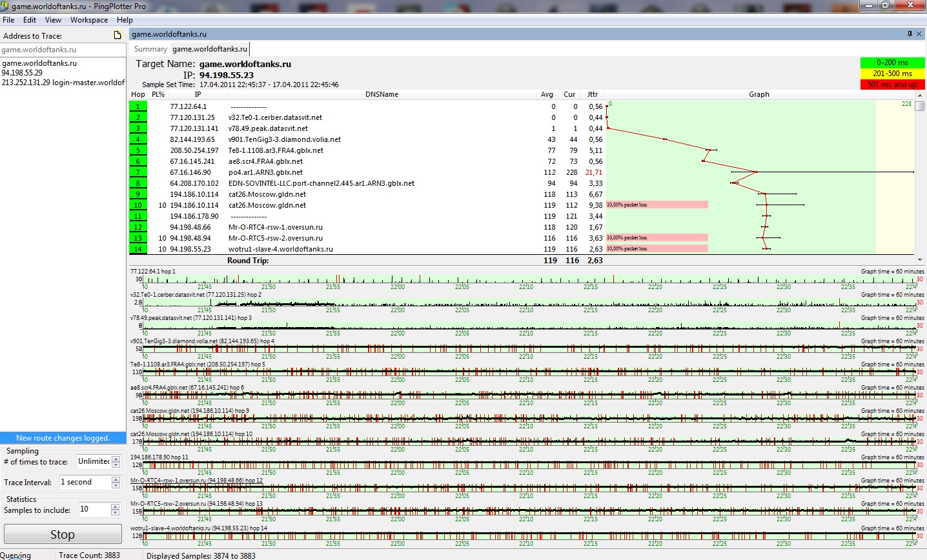Click the v32.Te0-1.cerber hop 2 timeline graph
927x560 pixels.
(x=529, y=303)
